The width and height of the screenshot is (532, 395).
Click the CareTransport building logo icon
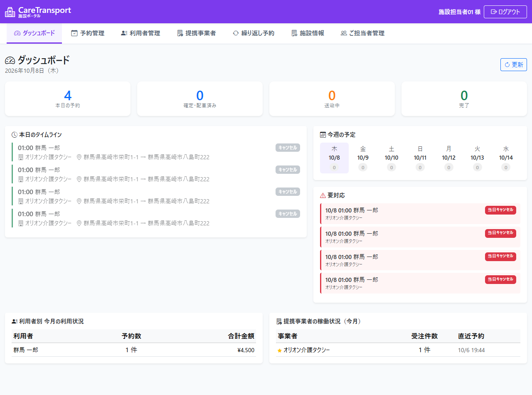(10, 12)
